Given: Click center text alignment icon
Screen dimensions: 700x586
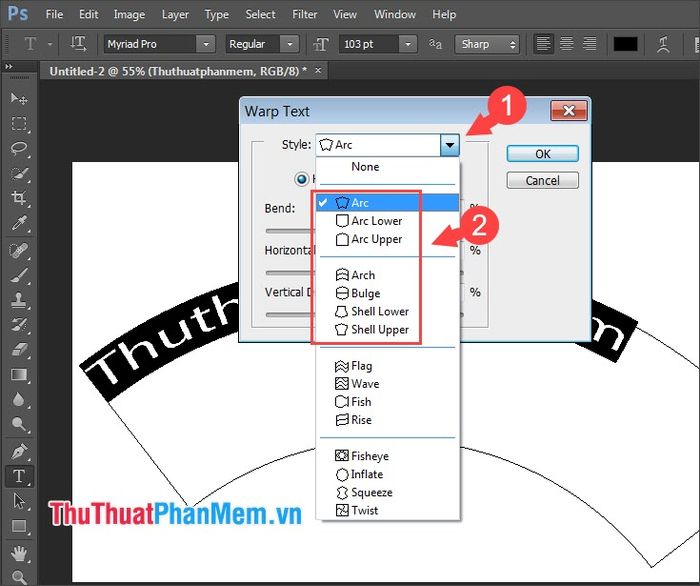Looking at the screenshot, I should click(567, 44).
